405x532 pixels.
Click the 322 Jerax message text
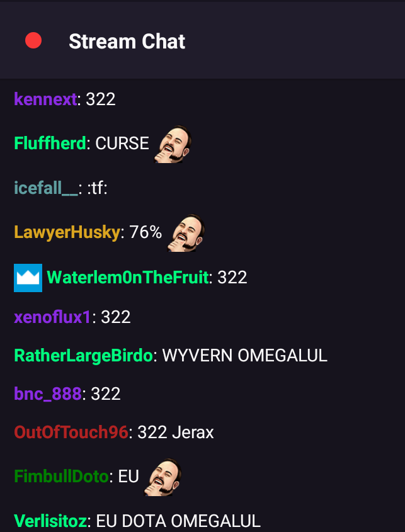point(176,433)
